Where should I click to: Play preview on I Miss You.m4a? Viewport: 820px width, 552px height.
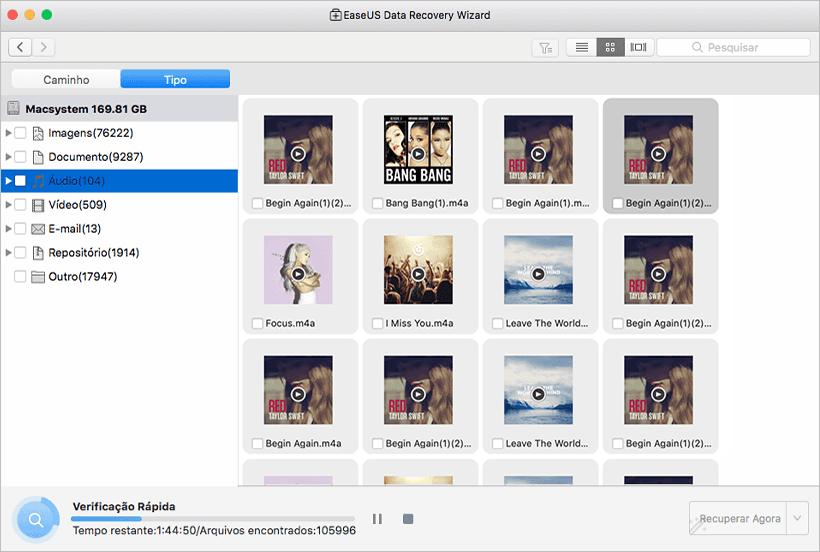pos(418,274)
